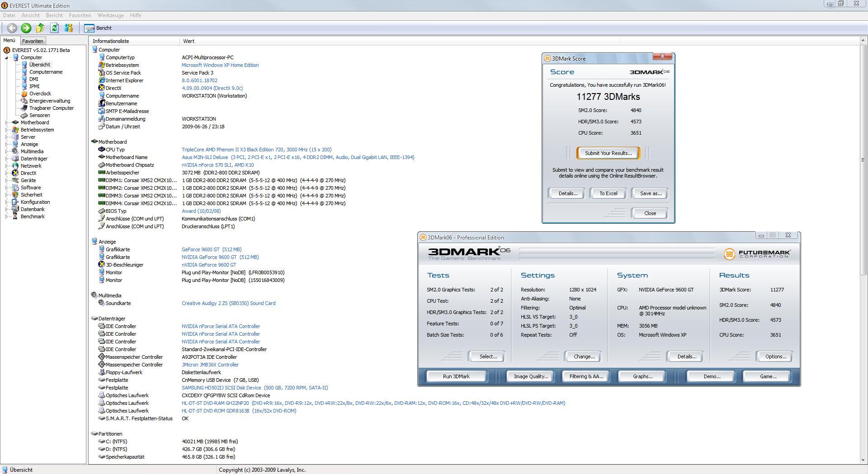Click the Floppy-Laufwerk icon in list
Image resolution: width=868 pixels, height=474 pixels.
tap(102, 372)
